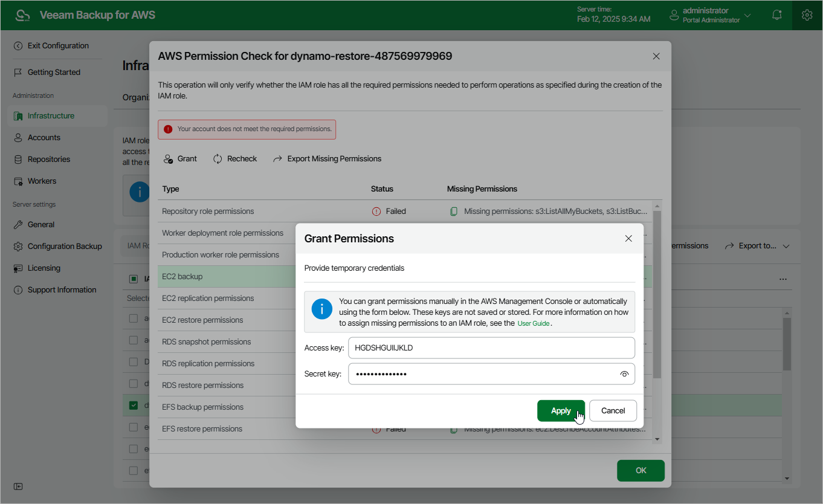Image resolution: width=823 pixels, height=504 pixels.
Task: Open the configuration gear in the header
Action: coord(807,15)
